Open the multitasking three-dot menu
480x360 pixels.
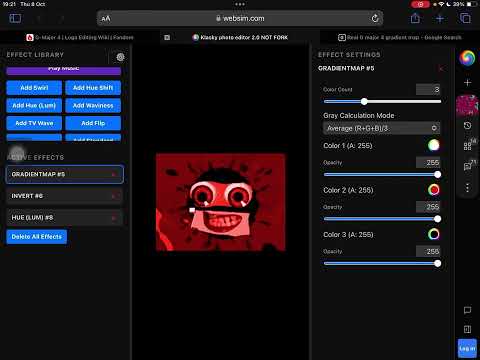[x=240, y=4]
